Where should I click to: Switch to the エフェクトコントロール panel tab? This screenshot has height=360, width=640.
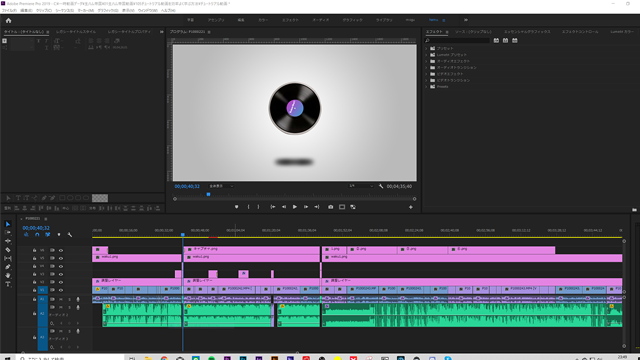coord(580,32)
